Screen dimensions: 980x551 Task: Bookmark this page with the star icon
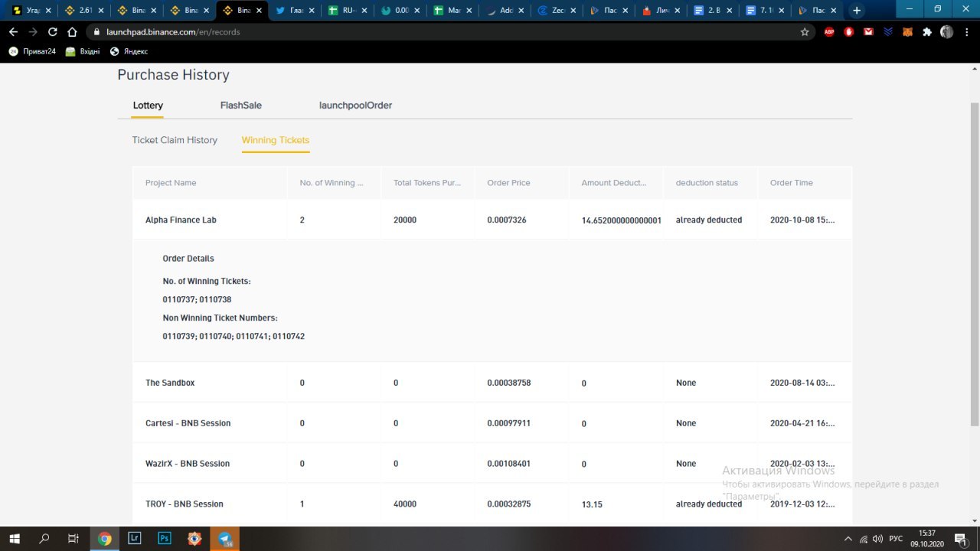[805, 32]
